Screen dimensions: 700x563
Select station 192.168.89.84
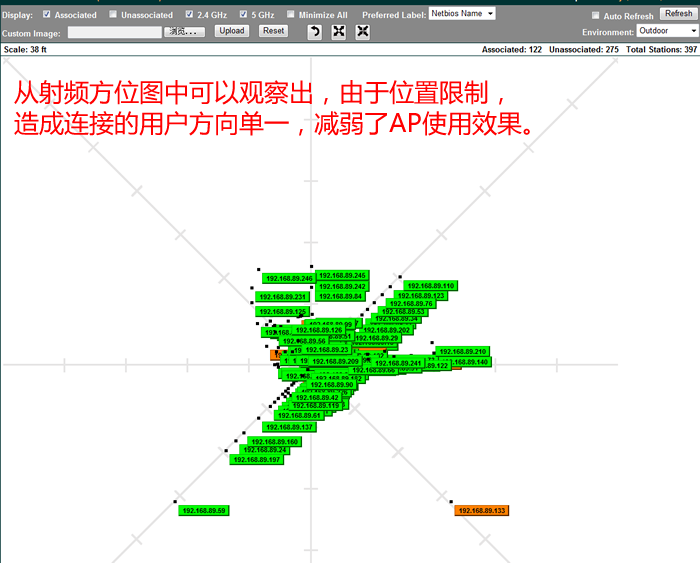point(341,296)
